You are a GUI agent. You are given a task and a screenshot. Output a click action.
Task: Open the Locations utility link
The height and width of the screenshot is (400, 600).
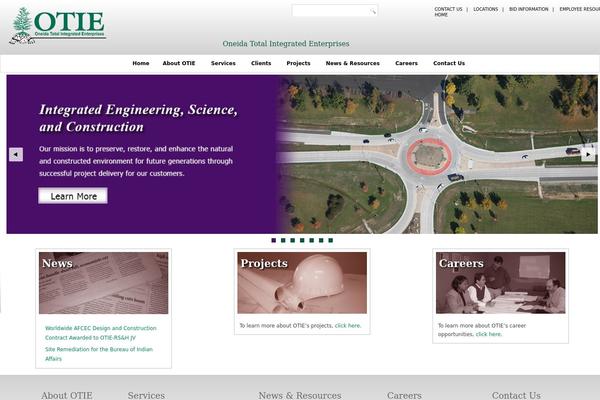[486, 9]
